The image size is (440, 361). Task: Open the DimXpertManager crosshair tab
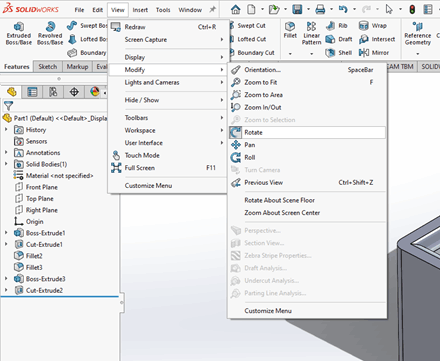pos(74,92)
